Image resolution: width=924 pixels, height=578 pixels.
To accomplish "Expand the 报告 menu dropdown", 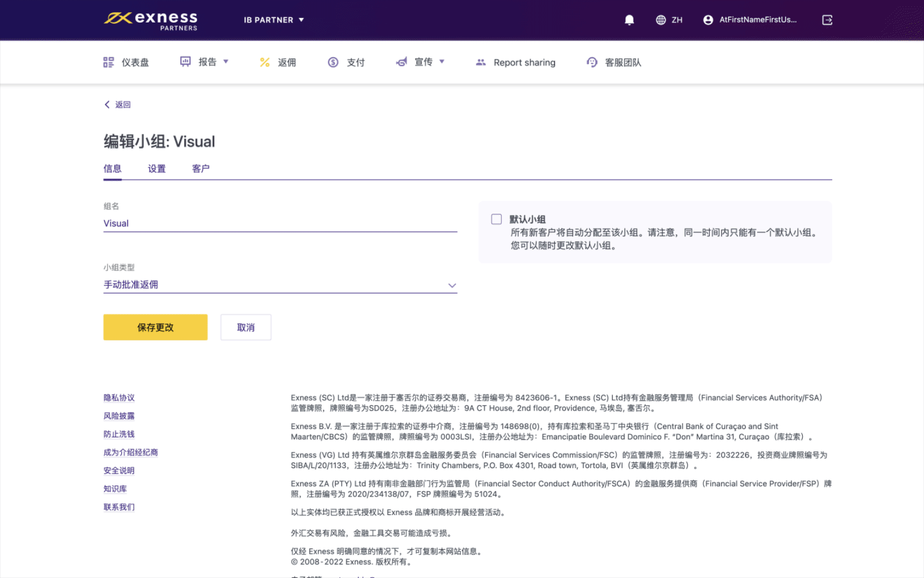I will pyautogui.click(x=206, y=62).
